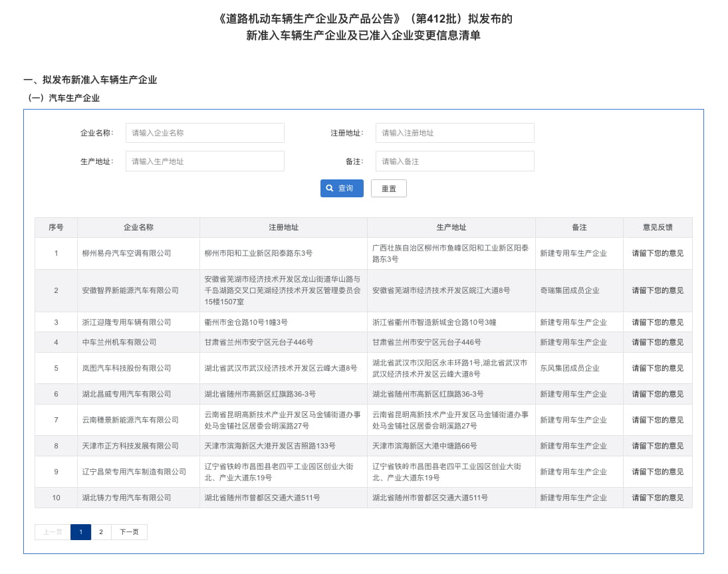The width and height of the screenshot is (728, 574).
Task: Click registration address 天津市滨海新区大港开发区吉照路133号
Action: 270,446
